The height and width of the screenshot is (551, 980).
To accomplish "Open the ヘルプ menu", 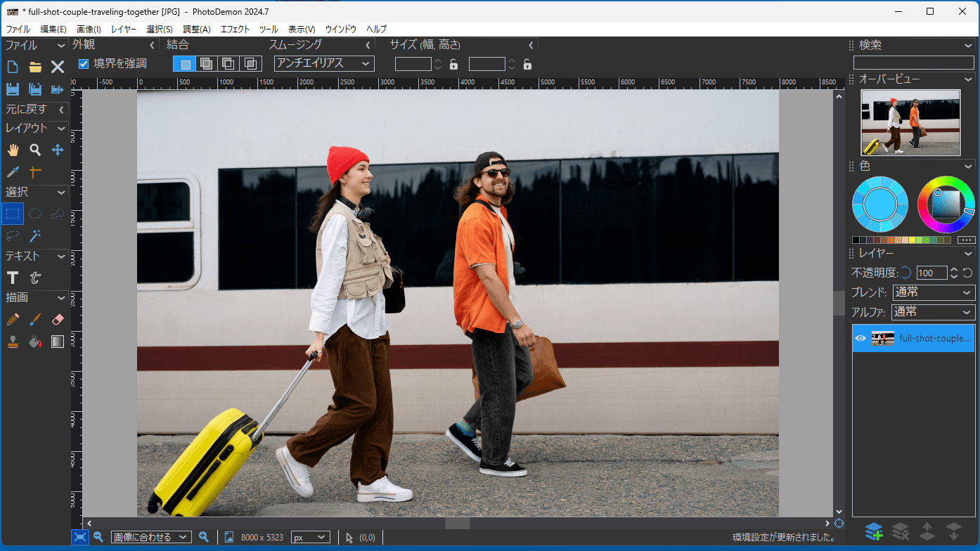I will tap(376, 30).
